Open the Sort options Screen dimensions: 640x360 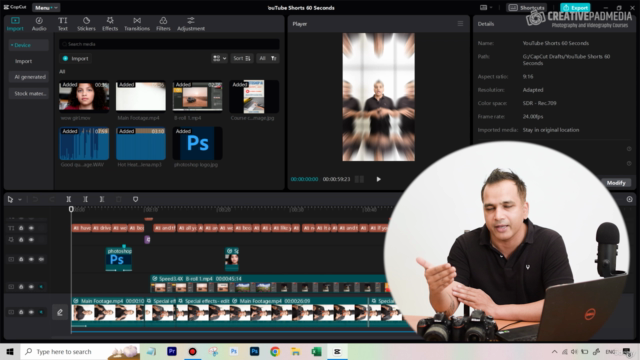pos(242,58)
